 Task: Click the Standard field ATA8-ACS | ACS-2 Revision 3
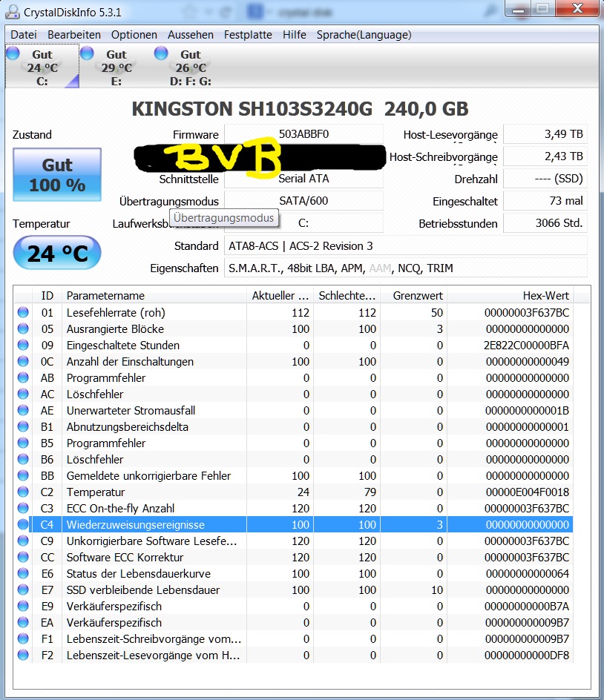pos(406,246)
